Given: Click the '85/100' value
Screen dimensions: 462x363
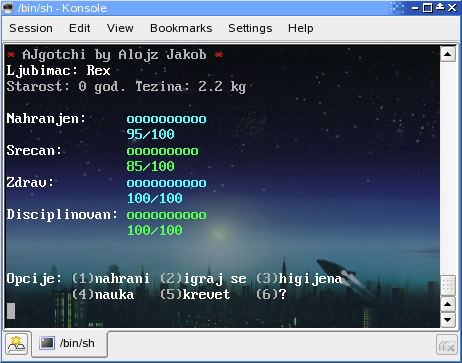Looking at the screenshot, I should [x=151, y=166].
